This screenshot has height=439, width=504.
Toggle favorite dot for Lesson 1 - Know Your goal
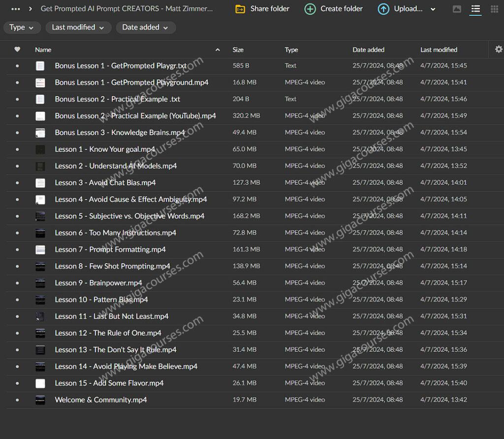[x=18, y=149]
